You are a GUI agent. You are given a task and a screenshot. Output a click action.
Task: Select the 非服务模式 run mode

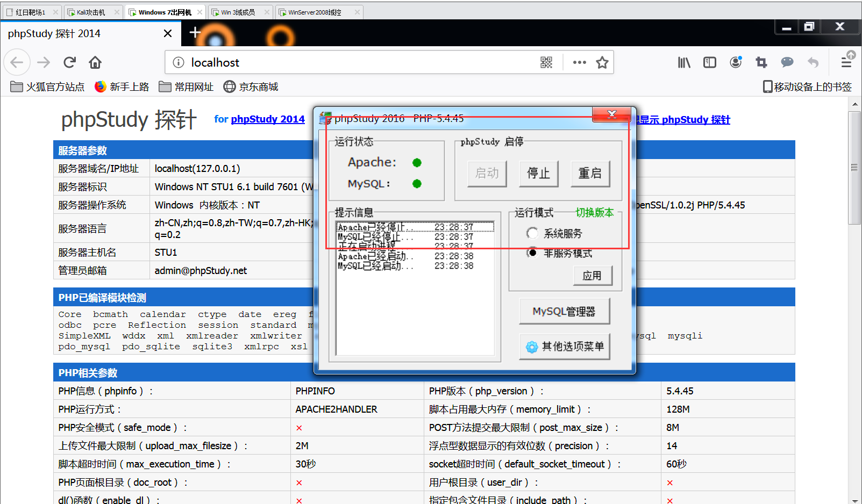click(532, 253)
